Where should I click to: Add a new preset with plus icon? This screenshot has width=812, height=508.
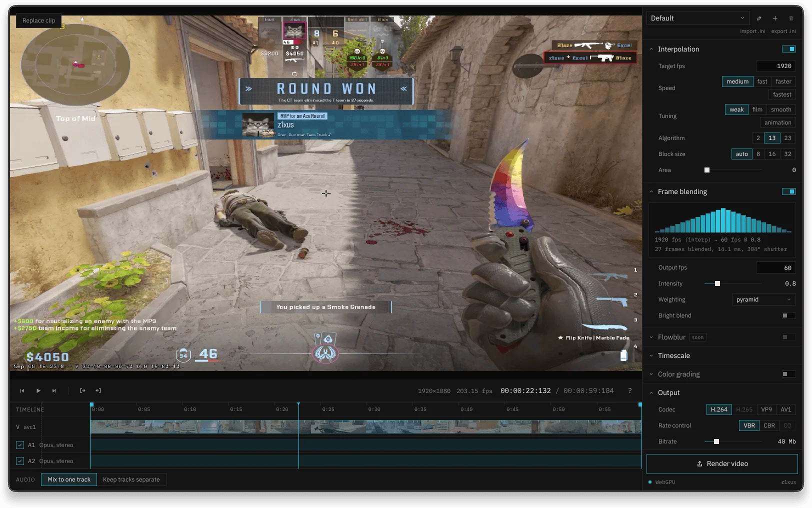(x=775, y=18)
